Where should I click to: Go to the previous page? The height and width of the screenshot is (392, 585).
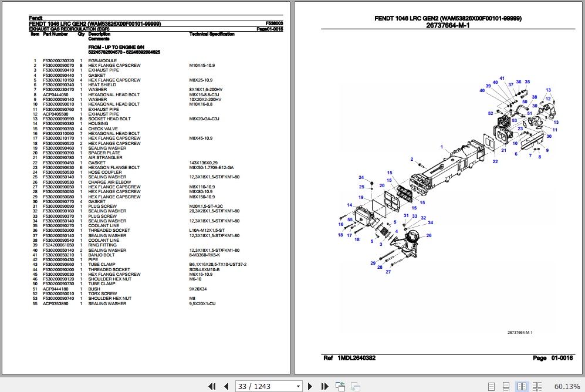(226, 386)
